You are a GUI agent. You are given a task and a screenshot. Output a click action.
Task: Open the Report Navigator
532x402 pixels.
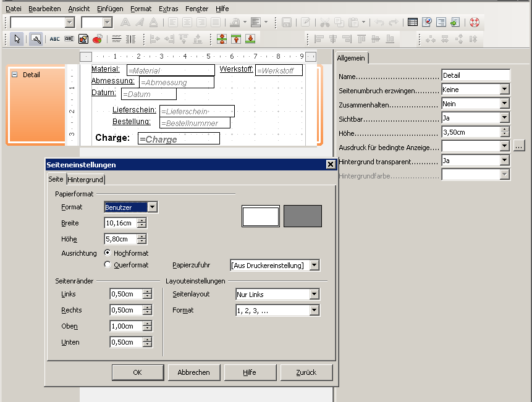point(427,22)
